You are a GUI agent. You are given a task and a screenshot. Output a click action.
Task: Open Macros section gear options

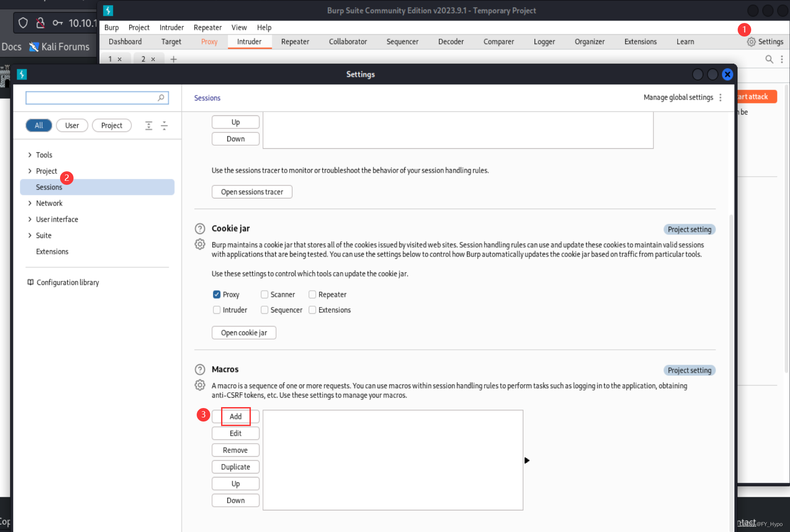200,385
